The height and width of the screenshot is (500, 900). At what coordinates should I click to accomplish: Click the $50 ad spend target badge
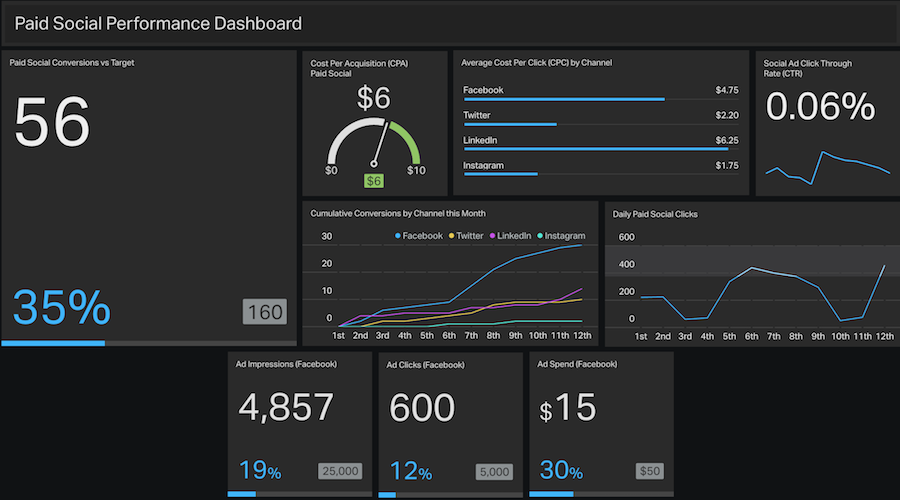click(x=650, y=471)
